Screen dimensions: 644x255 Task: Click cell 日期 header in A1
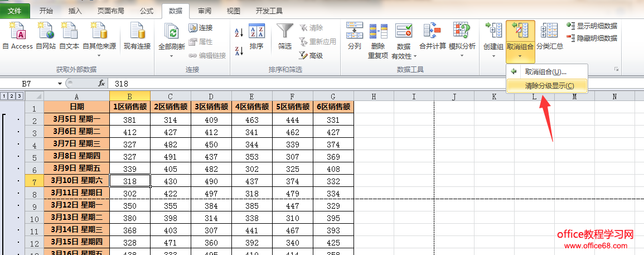(x=77, y=107)
